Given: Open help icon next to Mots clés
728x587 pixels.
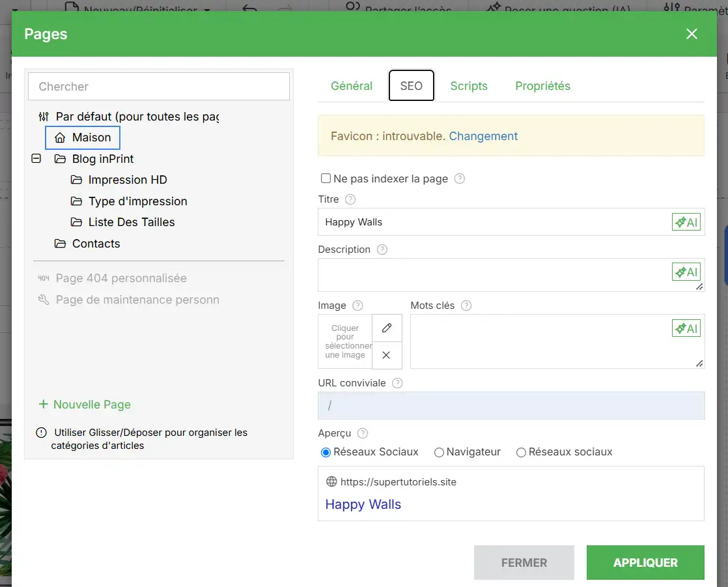Looking at the screenshot, I should point(466,306).
